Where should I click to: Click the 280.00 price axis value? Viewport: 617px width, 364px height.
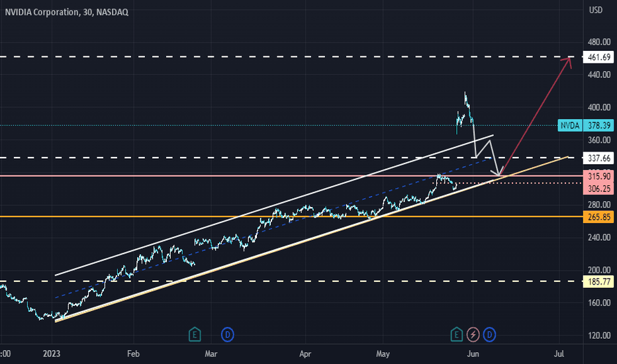[x=599, y=205]
